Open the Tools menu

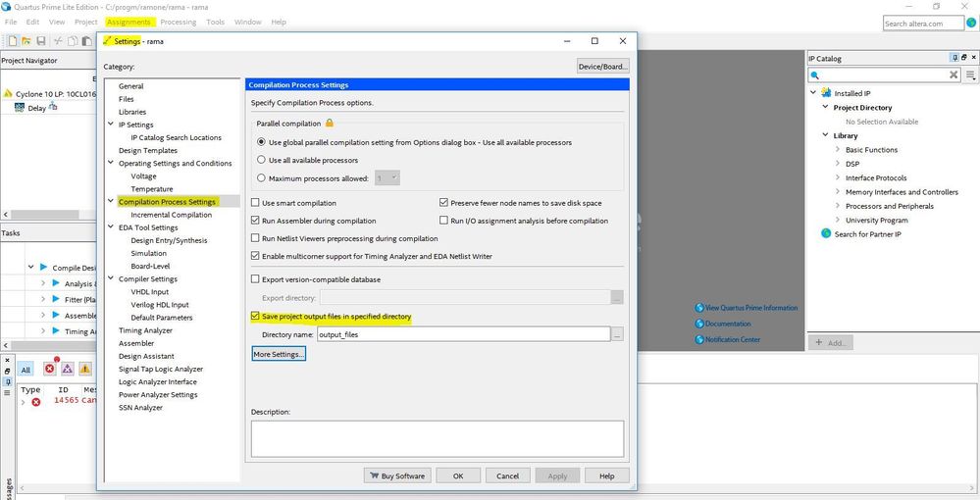tap(215, 22)
